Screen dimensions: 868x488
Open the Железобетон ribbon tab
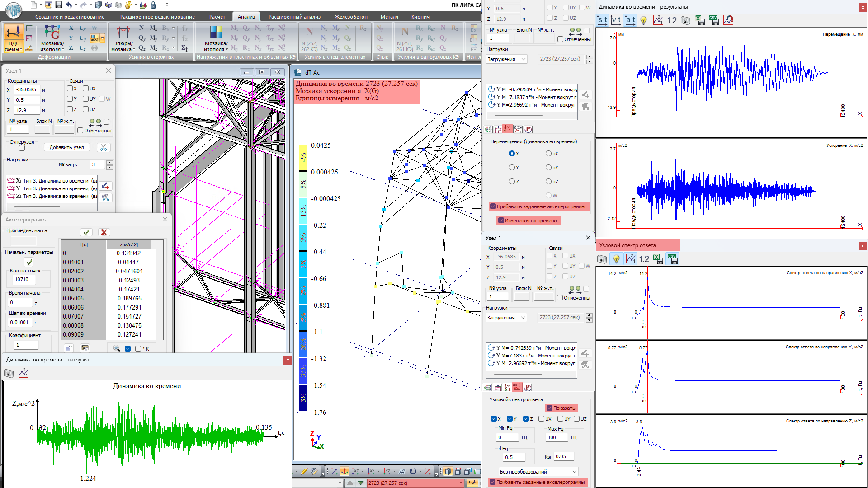click(350, 17)
